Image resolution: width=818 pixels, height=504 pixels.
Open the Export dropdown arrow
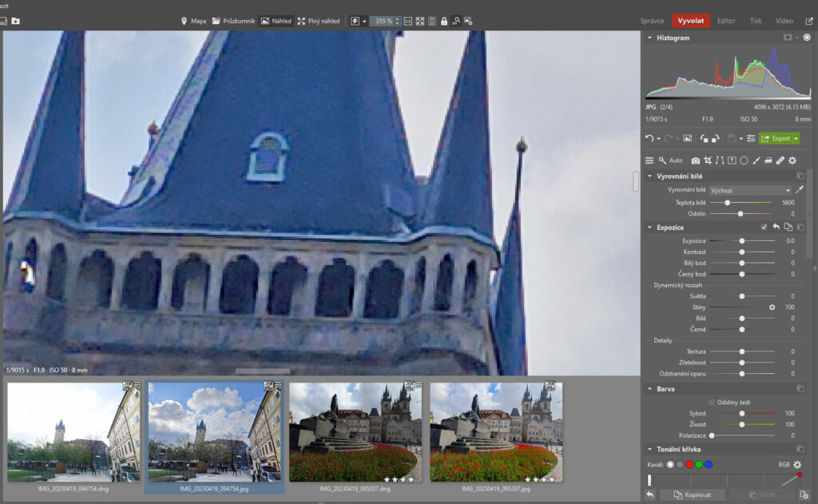[796, 138]
